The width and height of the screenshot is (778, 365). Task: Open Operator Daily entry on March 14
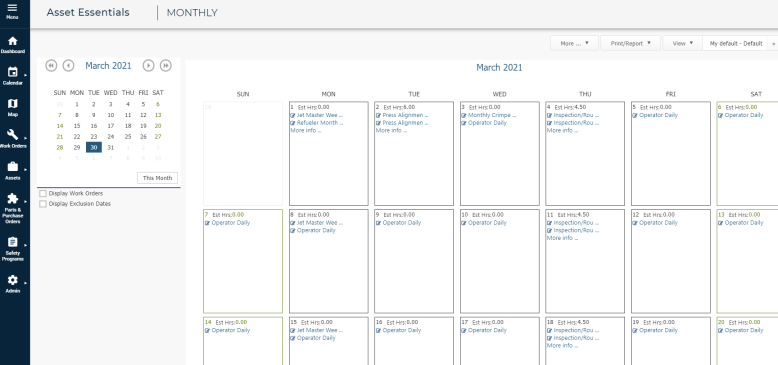pos(231,330)
